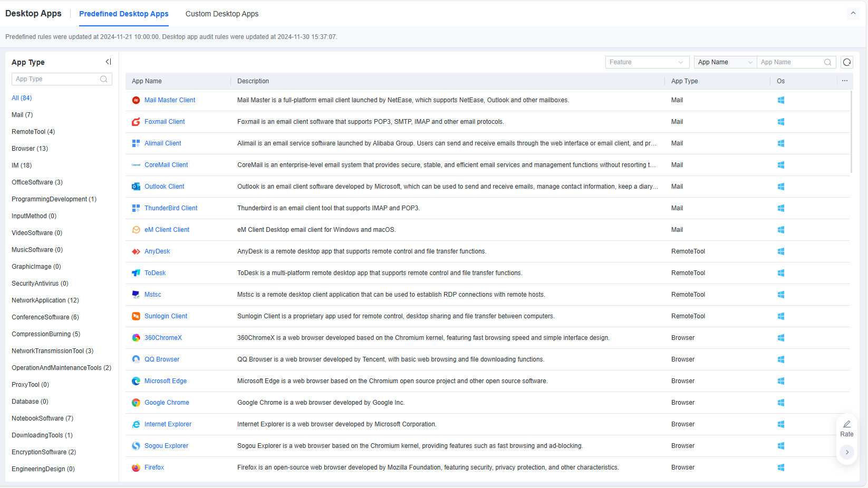Open the Microsoft Edge link
The image size is (868, 488).
pyautogui.click(x=166, y=381)
